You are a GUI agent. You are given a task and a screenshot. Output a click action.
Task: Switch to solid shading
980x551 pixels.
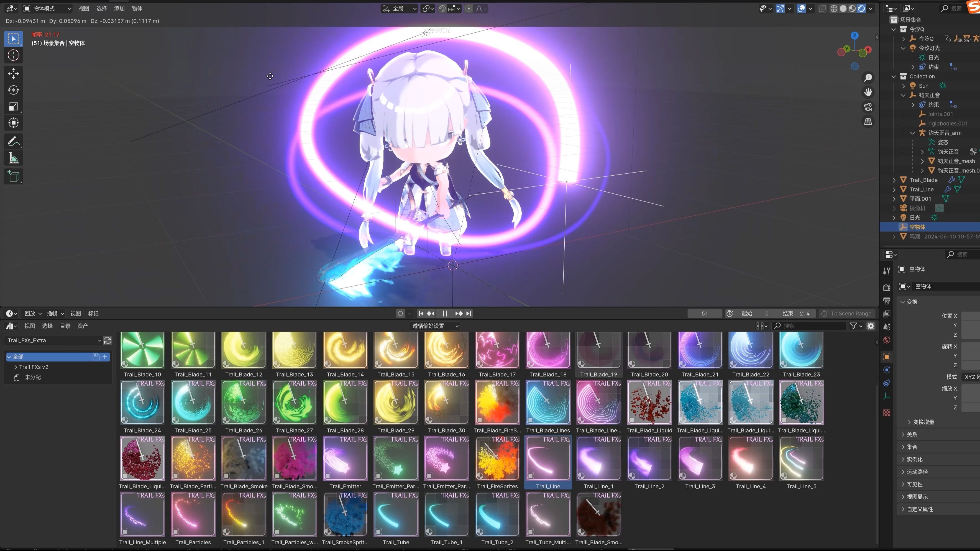[843, 8]
